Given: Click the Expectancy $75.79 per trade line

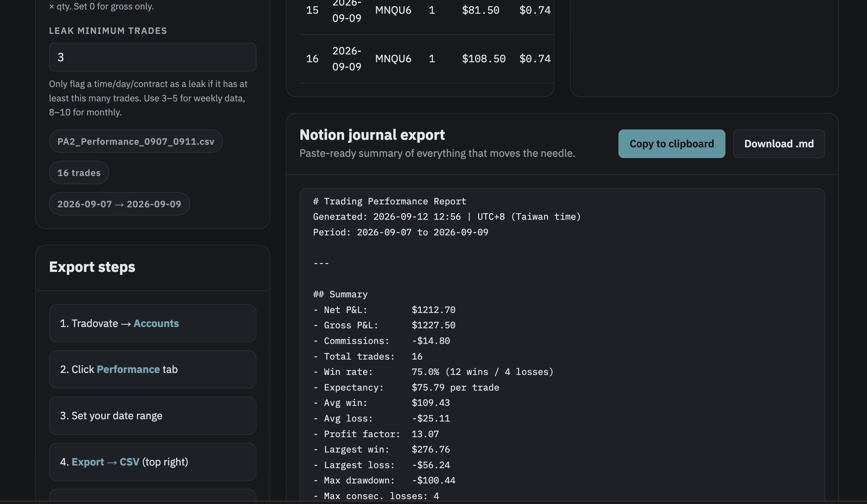Looking at the screenshot, I should (x=406, y=388).
